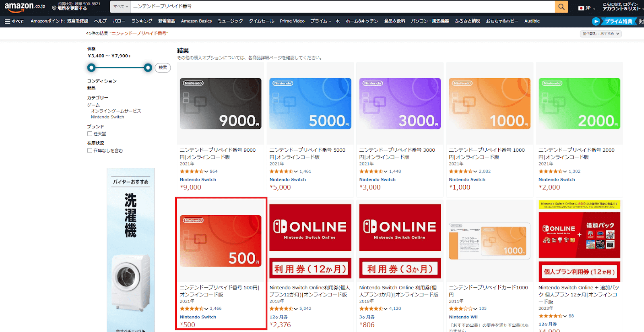Open the ニンテンドープリペイド番号 5000円 title link
The image size is (644, 332).
click(x=308, y=153)
